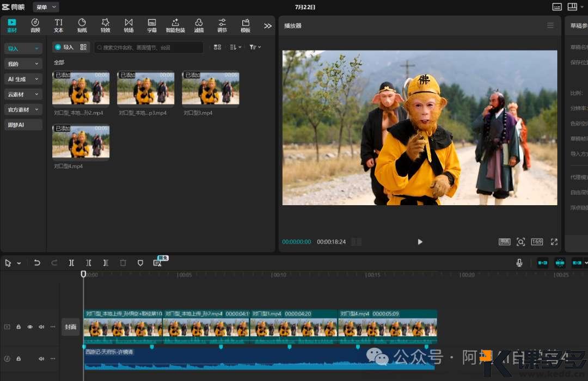Open the 特效 effects panel
This screenshot has width=588, height=381.
click(106, 26)
